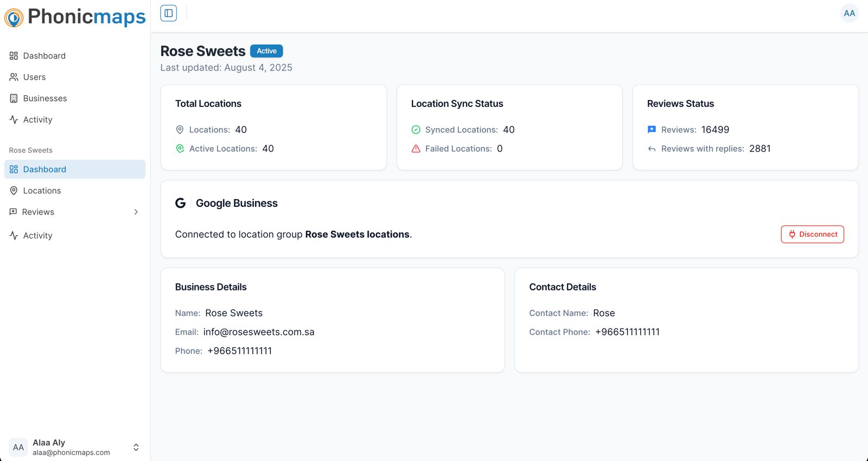Click the Locations pin icon in sidebar
Image resolution: width=868 pixels, height=461 pixels.
[14, 191]
